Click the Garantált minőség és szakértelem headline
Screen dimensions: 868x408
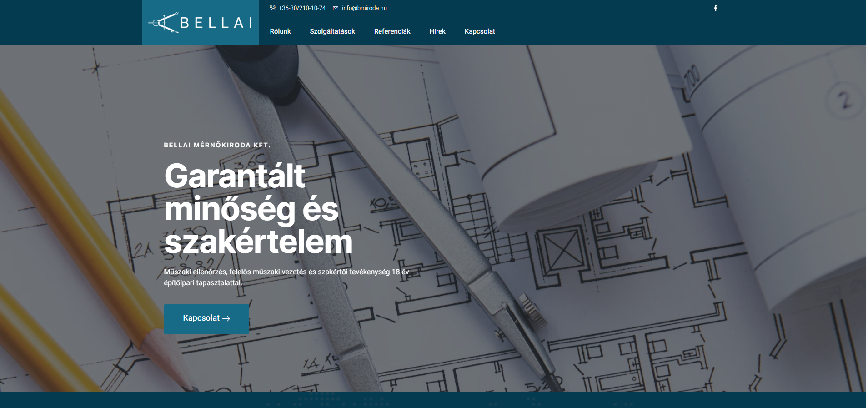point(258,209)
